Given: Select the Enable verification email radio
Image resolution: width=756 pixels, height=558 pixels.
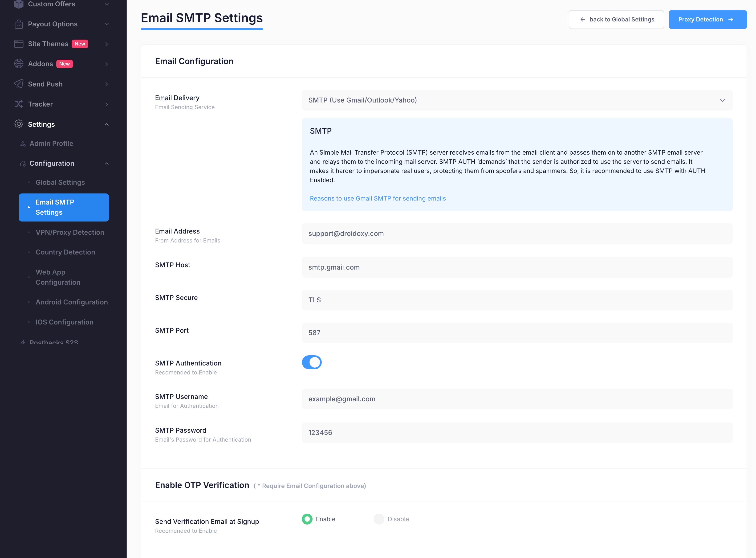Looking at the screenshot, I should [307, 519].
